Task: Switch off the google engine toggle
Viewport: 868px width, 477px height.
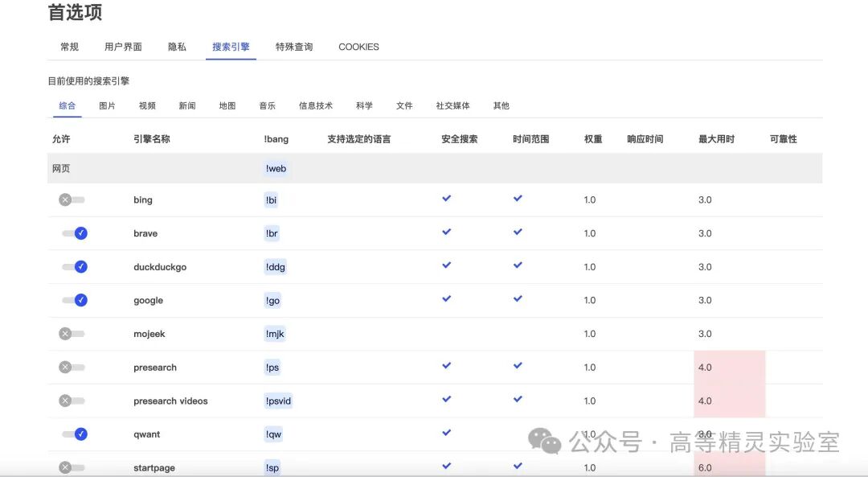Action: click(75, 300)
